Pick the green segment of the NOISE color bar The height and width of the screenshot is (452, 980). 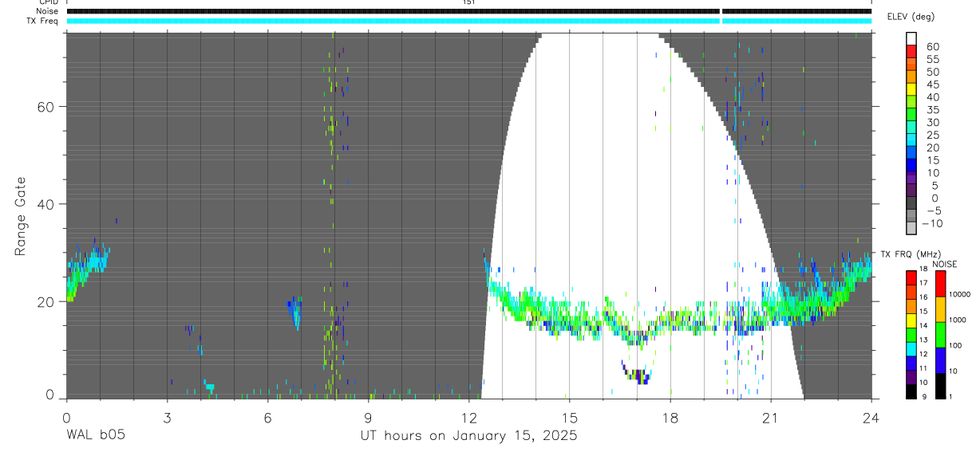[939, 334]
